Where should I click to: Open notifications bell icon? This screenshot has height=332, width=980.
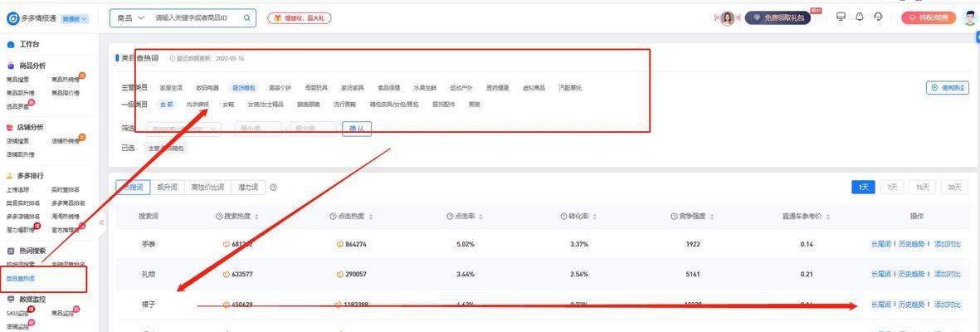(x=860, y=17)
